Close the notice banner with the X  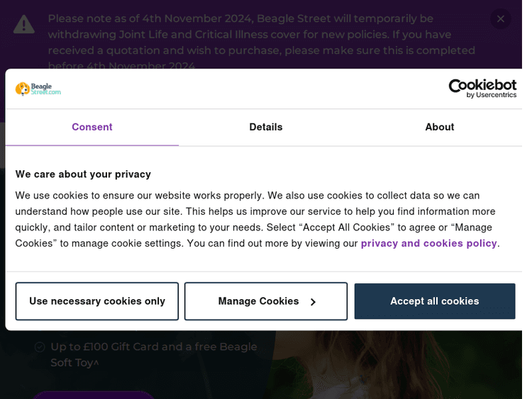[500, 19]
